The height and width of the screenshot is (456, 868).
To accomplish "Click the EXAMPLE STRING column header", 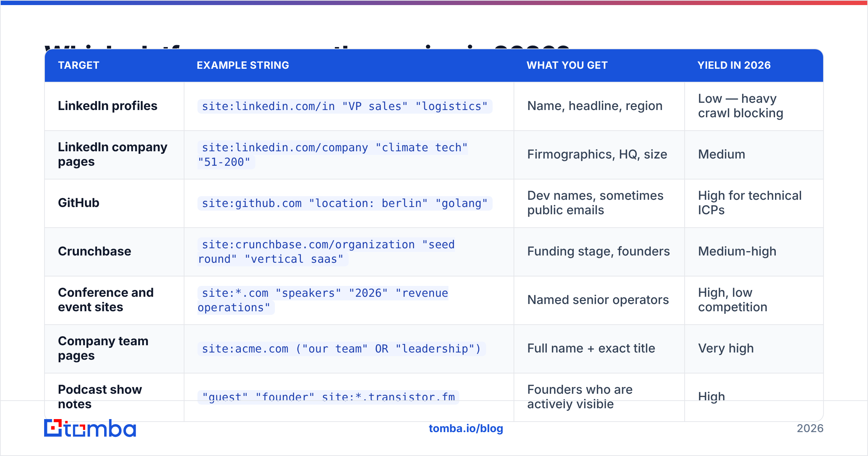I will coord(243,65).
